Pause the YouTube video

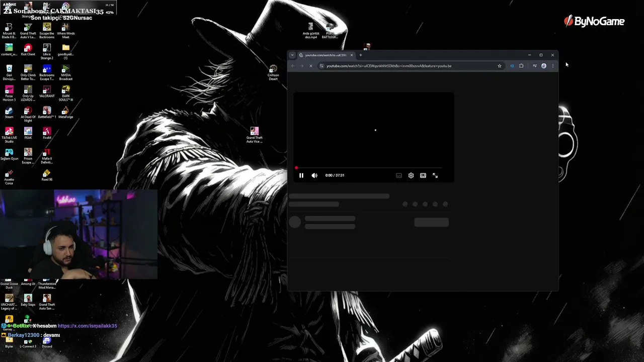coord(301,175)
